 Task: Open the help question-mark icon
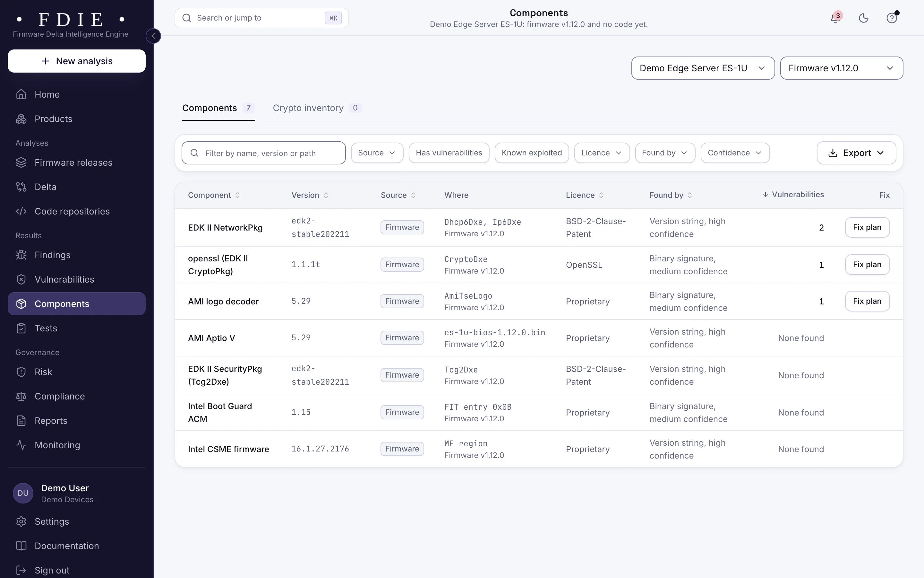tap(892, 18)
